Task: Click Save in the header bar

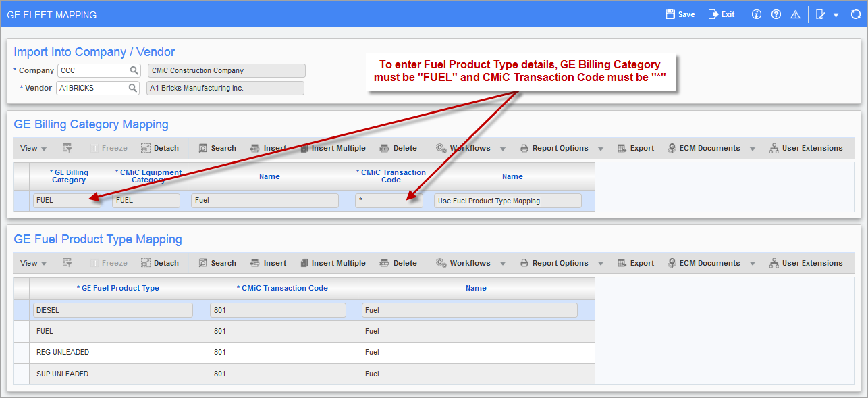Action: [x=680, y=14]
